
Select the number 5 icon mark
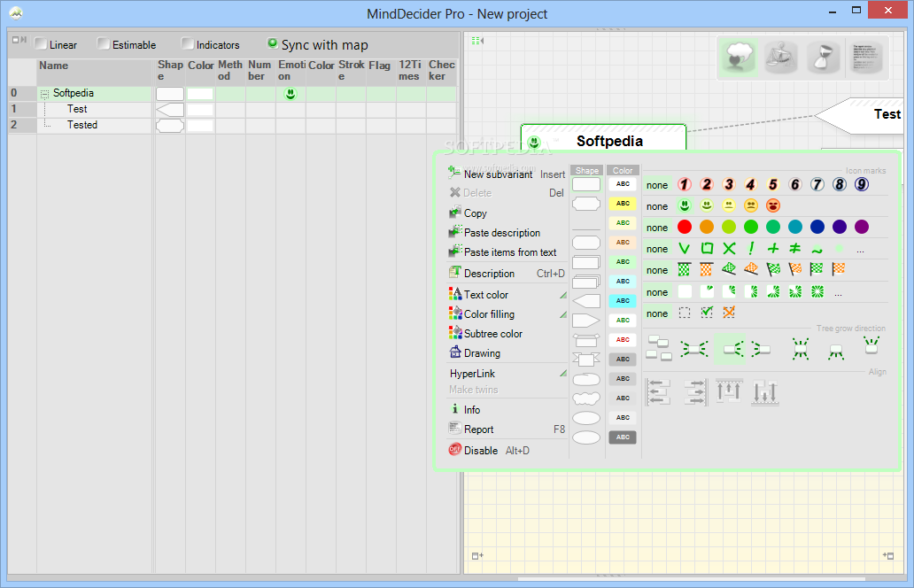click(773, 185)
